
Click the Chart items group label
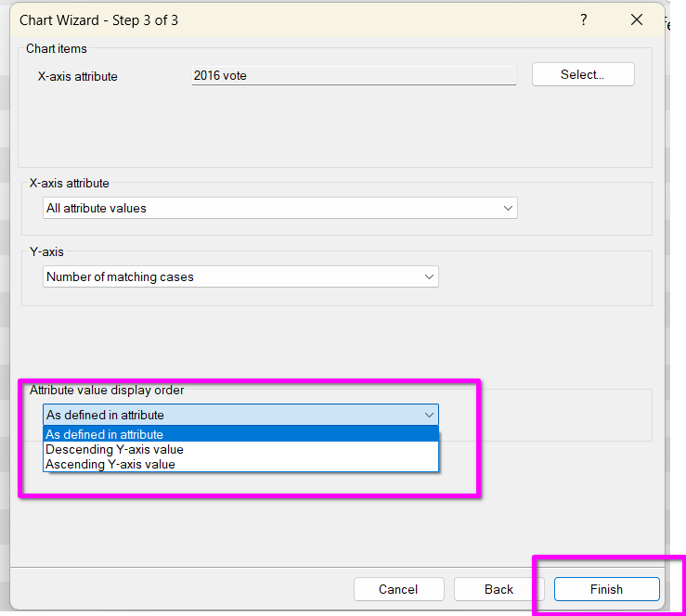click(57, 48)
